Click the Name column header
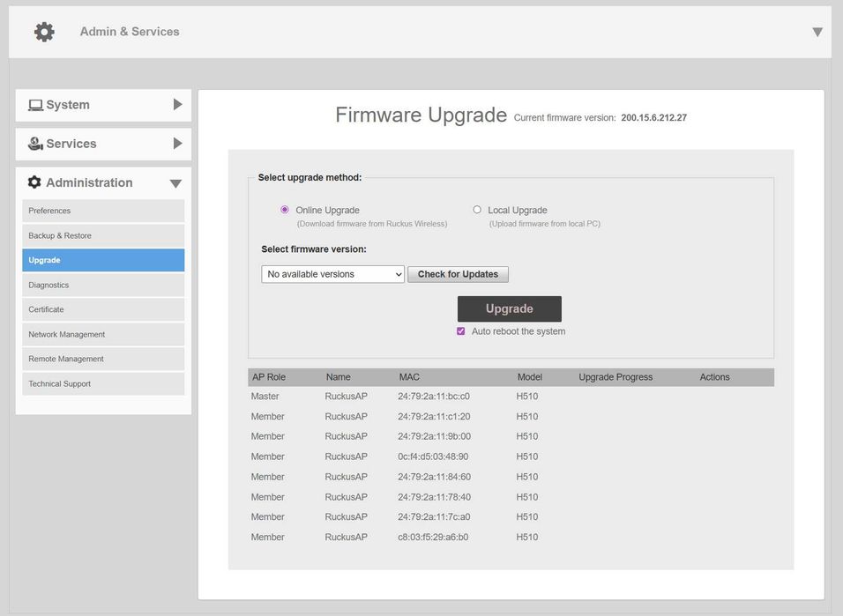Screen dimensions: 843x616 (338, 377)
